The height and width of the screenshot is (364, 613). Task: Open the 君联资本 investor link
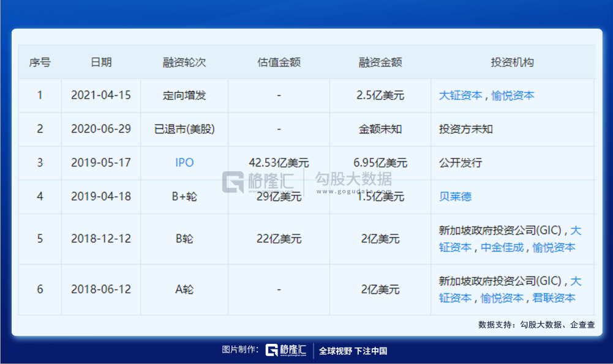coord(554,298)
